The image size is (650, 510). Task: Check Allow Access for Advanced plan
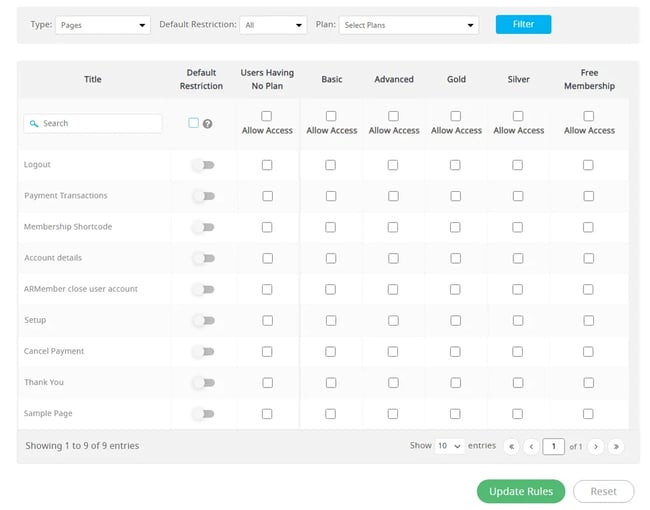393,116
